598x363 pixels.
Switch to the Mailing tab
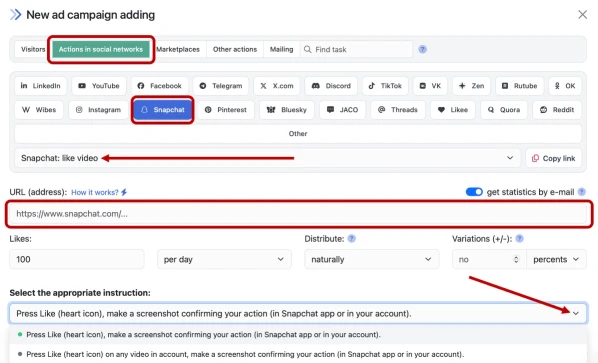281,49
